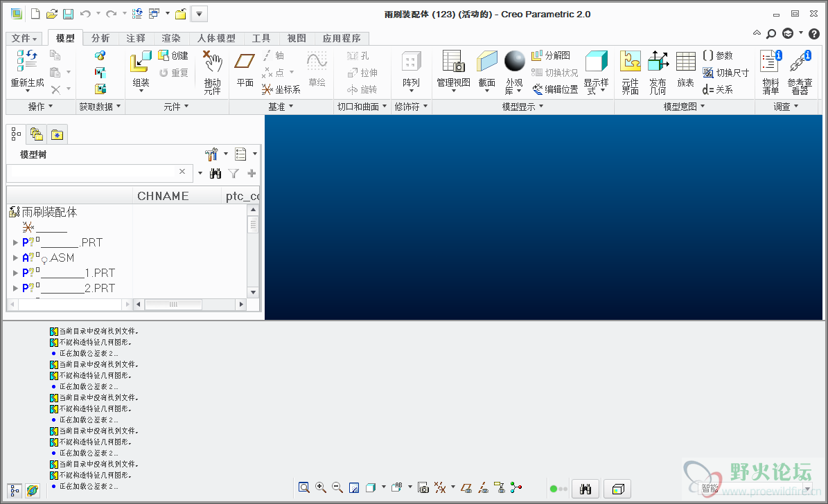Click the 坐标系 coordinate system tool

pos(281,90)
